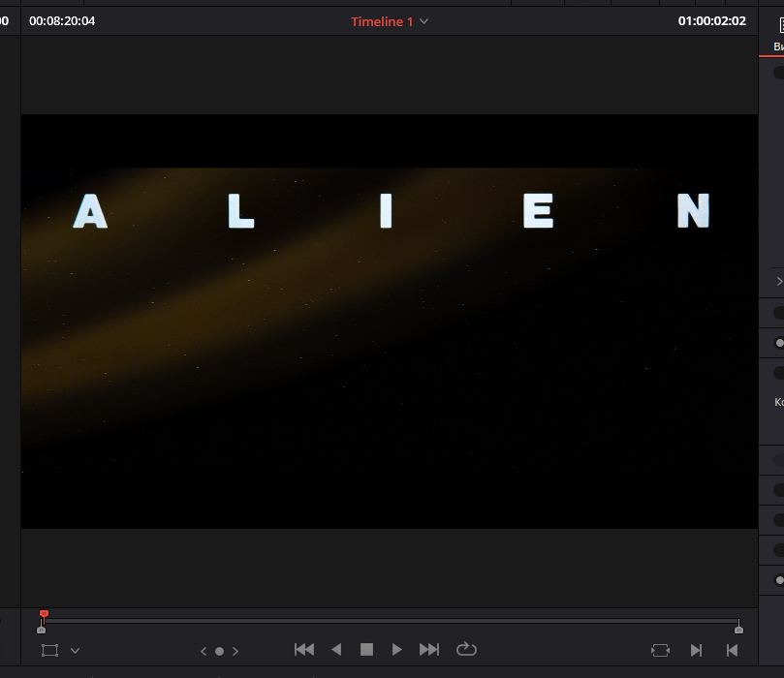Jump to next marker chevron

point(235,651)
